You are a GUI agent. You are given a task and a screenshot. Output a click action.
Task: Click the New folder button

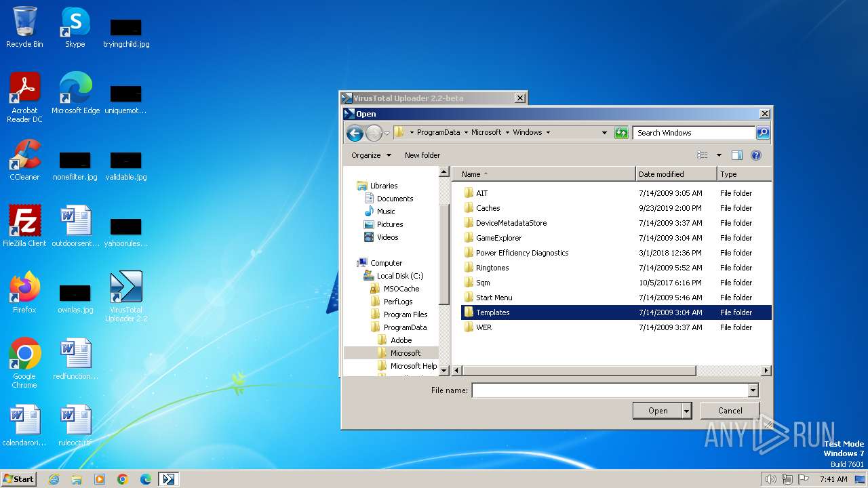(x=422, y=155)
